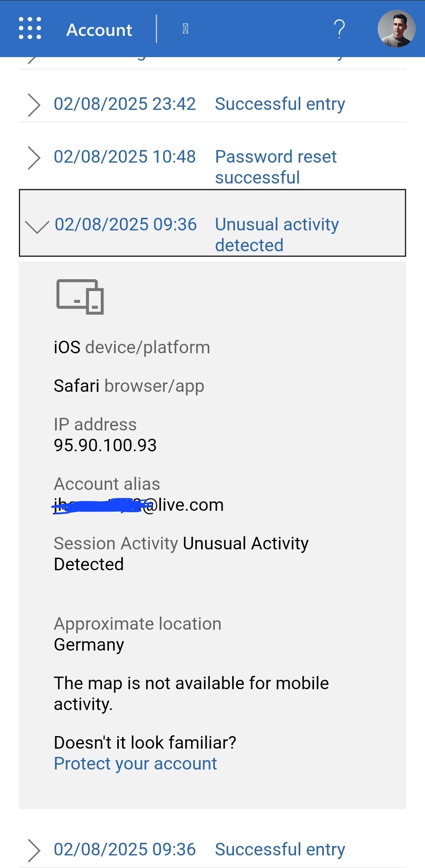Collapse the Unusual activity detected chevron
425x868 pixels.
pos(37,226)
